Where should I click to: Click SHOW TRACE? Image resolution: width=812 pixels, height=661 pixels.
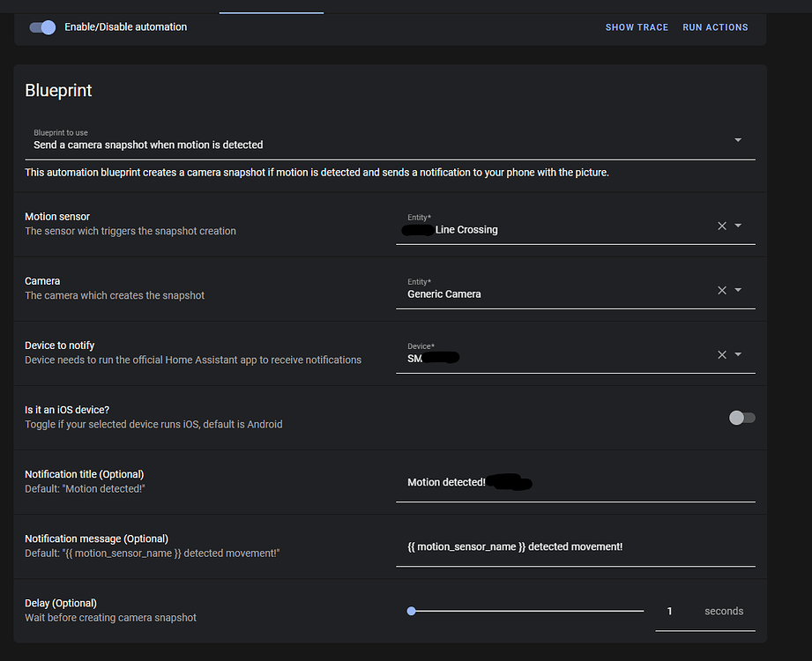click(637, 27)
